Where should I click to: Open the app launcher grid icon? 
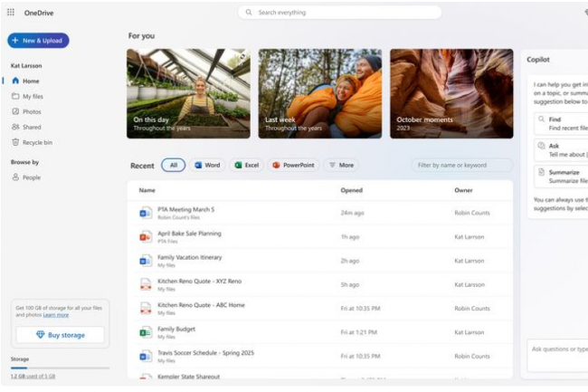pyautogui.click(x=11, y=13)
